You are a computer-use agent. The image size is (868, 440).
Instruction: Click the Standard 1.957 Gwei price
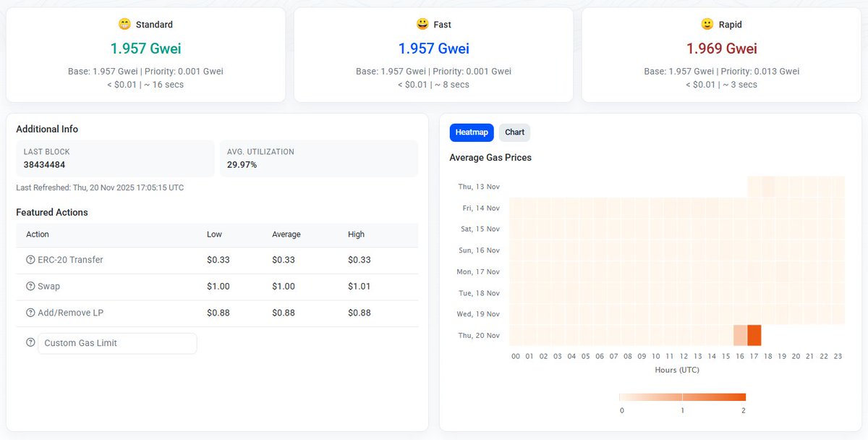(x=146, y=48)
